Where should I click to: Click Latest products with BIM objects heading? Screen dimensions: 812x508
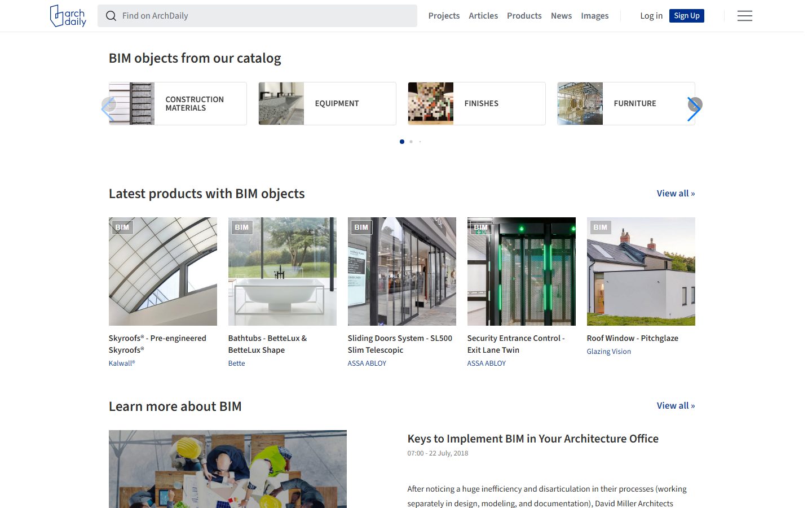(x=207, y=194)
